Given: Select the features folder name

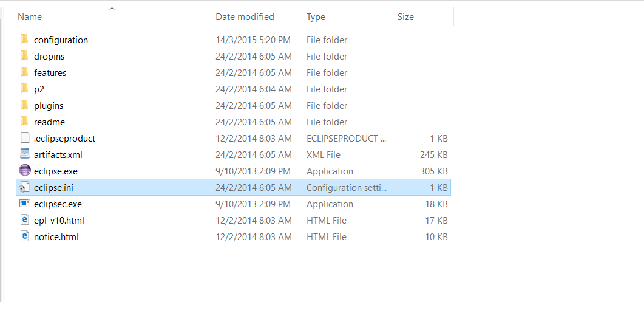Looking at the screenshot, I should point(50,73).
